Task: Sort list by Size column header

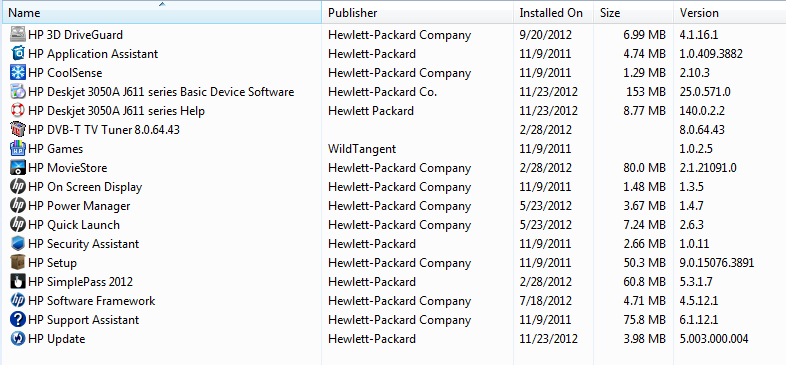Action: point(634,13)
